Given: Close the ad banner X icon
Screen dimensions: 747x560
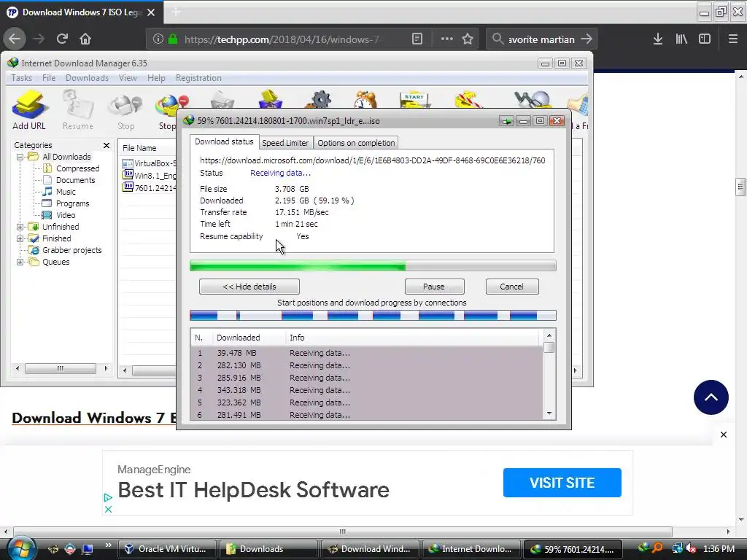Looking at the screenshot, I should click(724, 435).
